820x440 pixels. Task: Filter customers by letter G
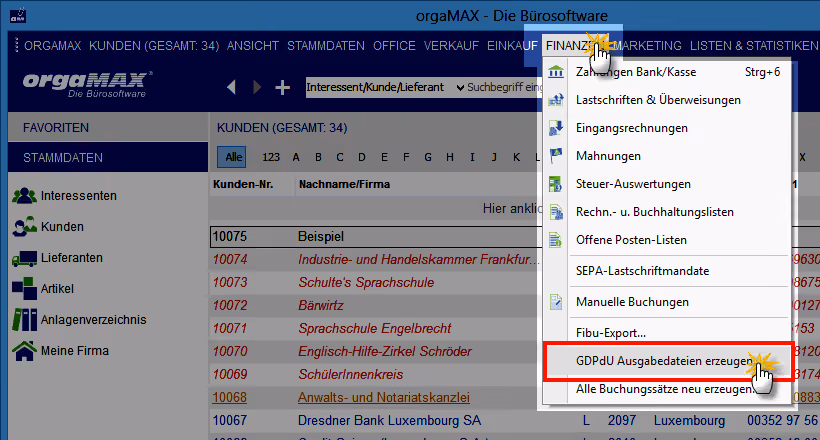428,157
